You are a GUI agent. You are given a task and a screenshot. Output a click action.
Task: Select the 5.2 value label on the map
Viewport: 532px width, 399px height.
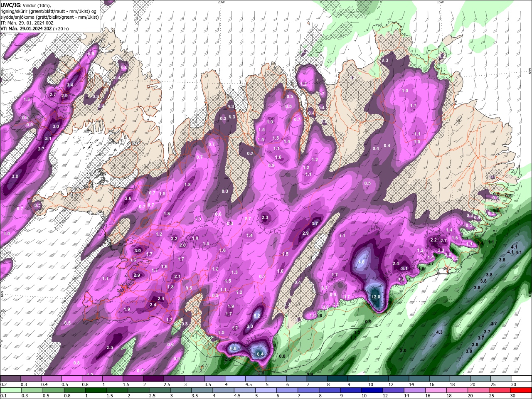click(257, 316)
